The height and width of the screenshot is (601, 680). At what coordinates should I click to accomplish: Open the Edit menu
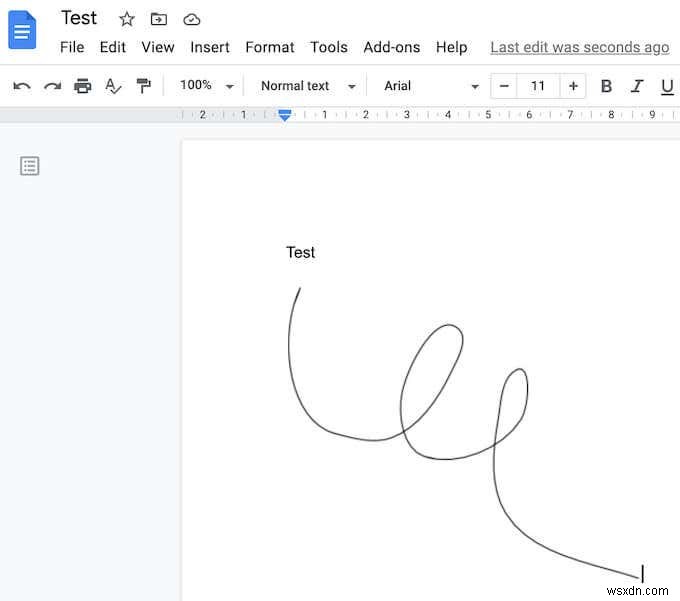click(x=112, y=47)
